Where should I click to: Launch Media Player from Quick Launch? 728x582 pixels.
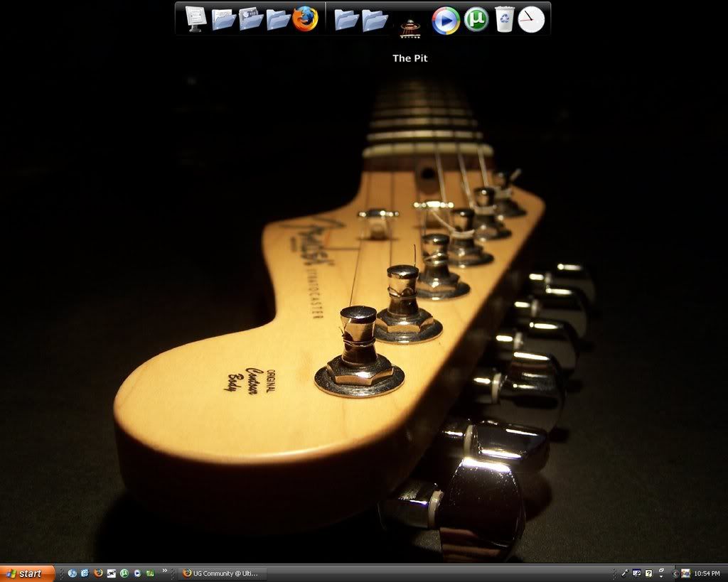tap(137, 573)
